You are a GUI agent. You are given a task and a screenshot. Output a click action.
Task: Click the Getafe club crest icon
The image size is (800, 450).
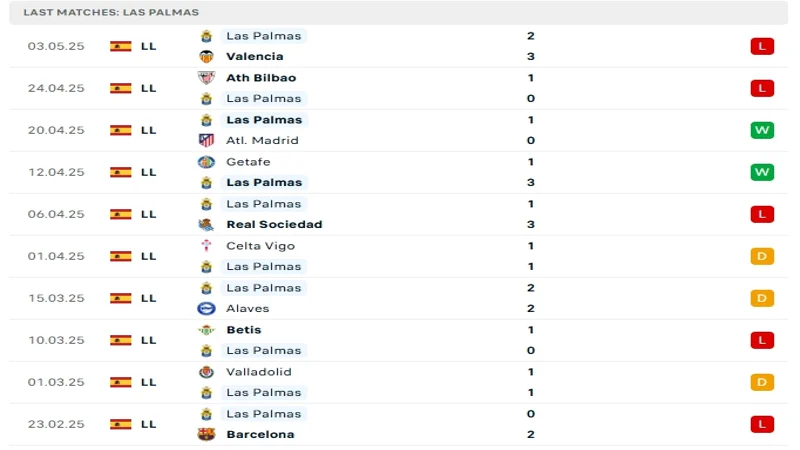pyautogui.click(x=207, y=162)
